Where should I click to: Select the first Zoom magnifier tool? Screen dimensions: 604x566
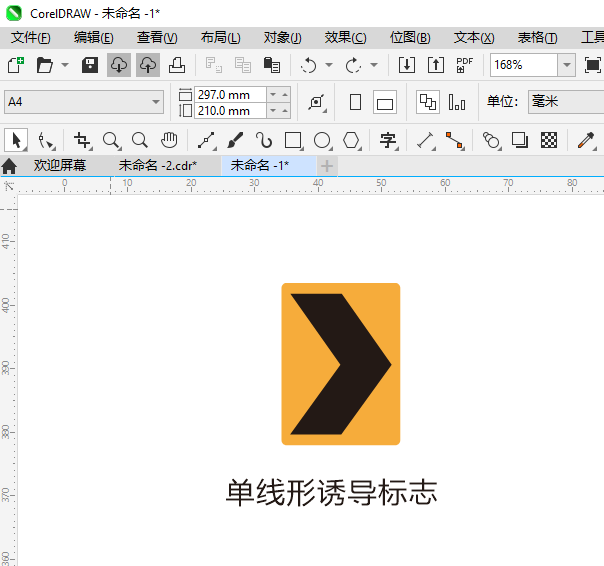[111, 140]
